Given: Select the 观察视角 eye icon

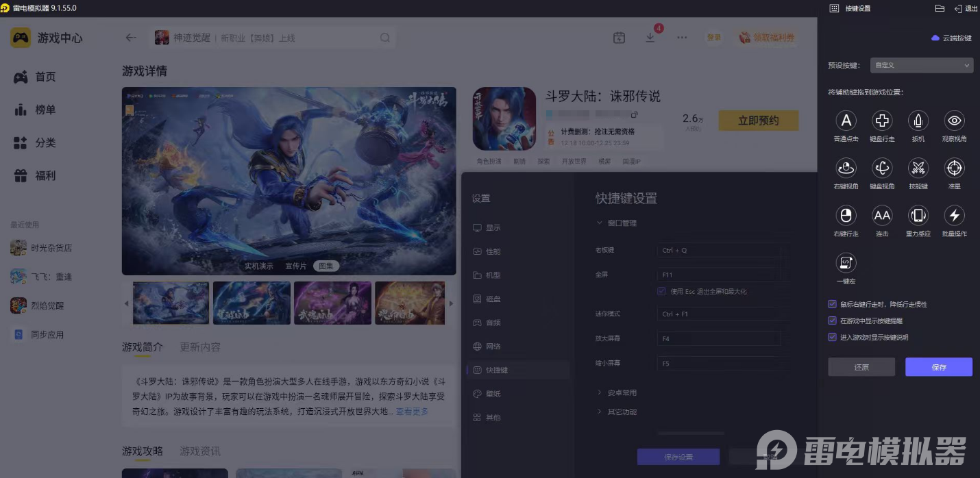Looking at the screenshot, I should pyautogui.click(x=955, y=121).
